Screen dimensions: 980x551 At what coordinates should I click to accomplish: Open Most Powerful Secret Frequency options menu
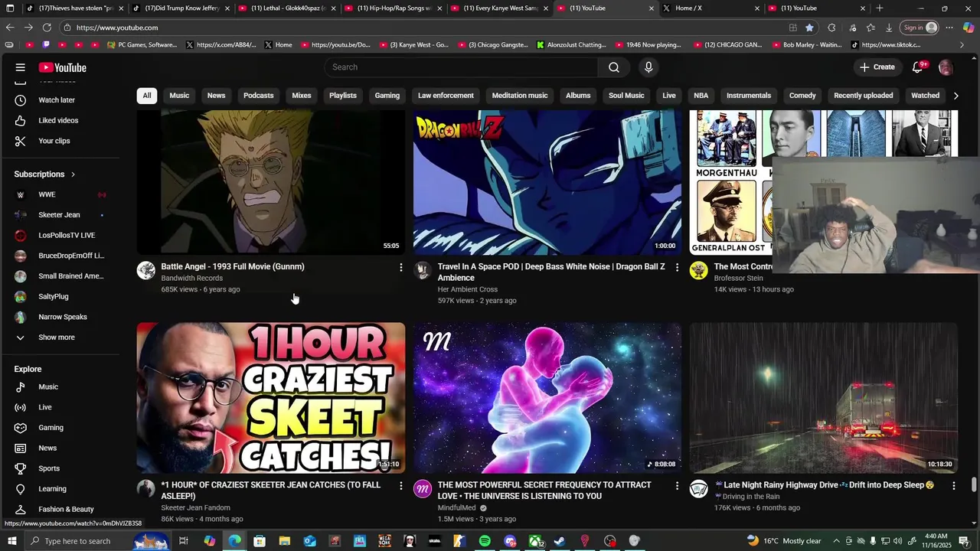point(677,485)
